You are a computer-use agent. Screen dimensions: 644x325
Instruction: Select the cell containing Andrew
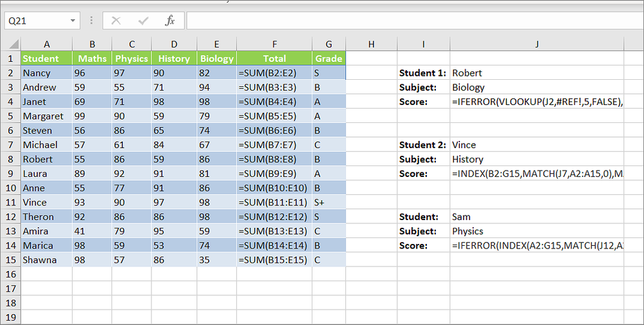coord(46,87)
